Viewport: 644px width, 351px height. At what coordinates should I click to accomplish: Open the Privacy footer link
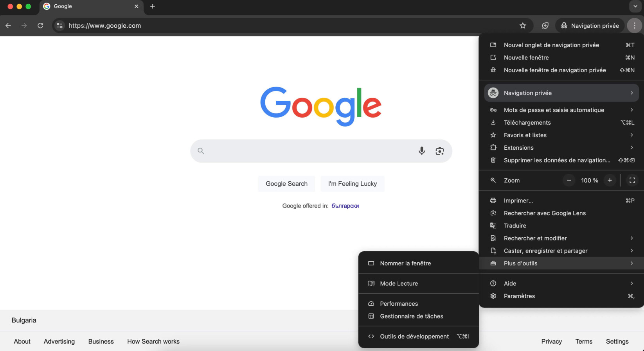(x=552, y=341)
